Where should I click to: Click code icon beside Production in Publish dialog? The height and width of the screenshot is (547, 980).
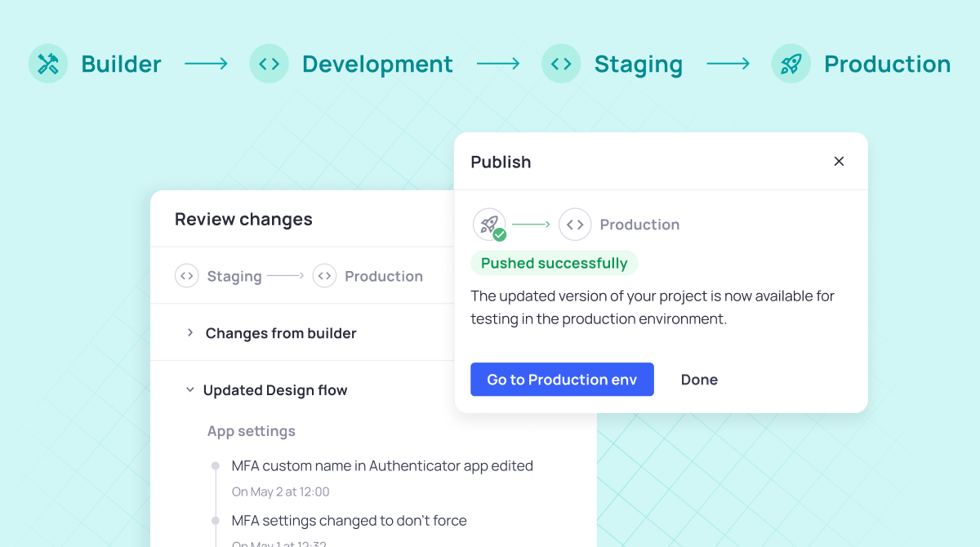point(575,225)
